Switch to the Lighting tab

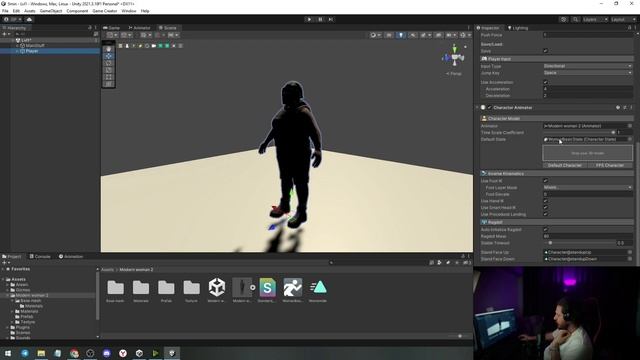(x=518, y=28)
